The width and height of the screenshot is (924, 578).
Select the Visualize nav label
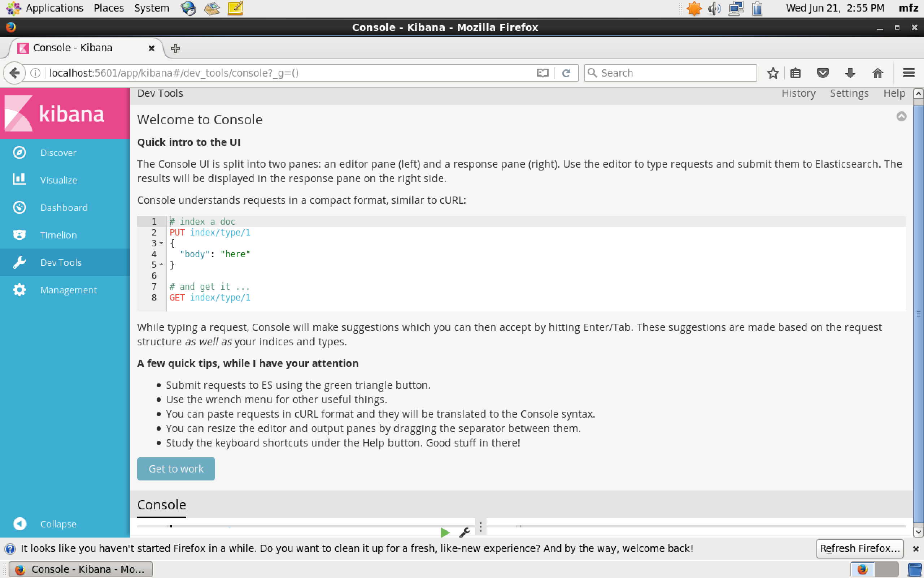[x=59, y=180]
